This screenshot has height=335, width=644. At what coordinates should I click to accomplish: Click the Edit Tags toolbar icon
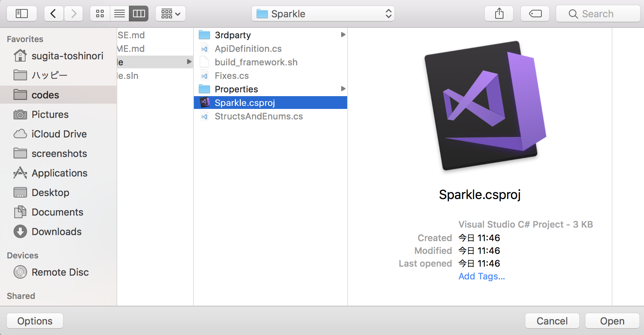pos(535,14)
